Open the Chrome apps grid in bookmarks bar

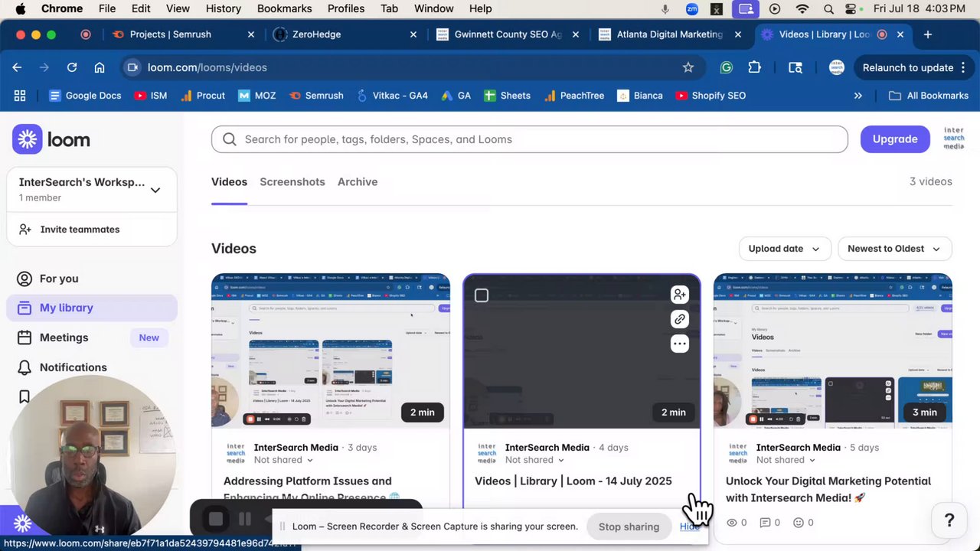coord(20,96)
